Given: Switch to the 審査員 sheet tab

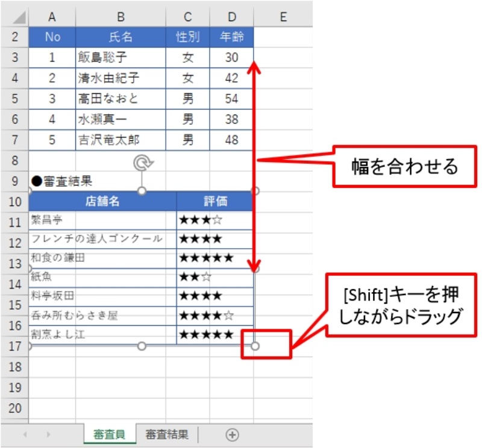Looking at the screenshot, I should pos(109,434).
